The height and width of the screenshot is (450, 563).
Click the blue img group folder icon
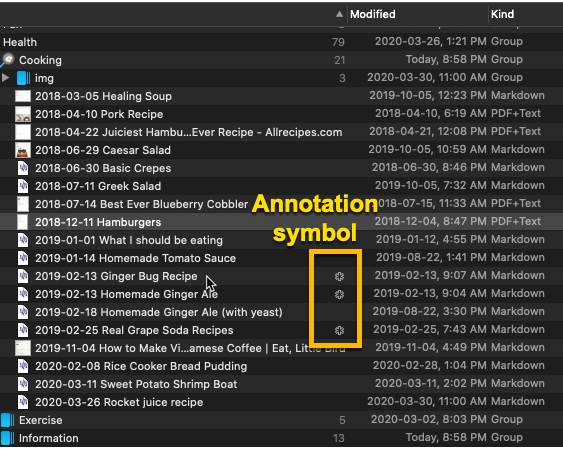[24, 78]
